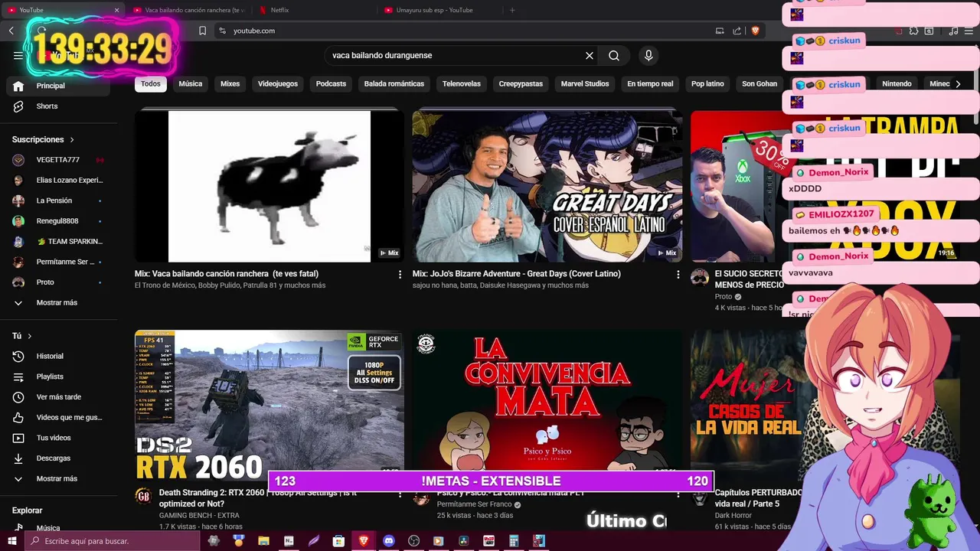Viewport: 980px width, 551px height.
Task: Open Proto channel in subscriptions
Action: coord(58,282)
